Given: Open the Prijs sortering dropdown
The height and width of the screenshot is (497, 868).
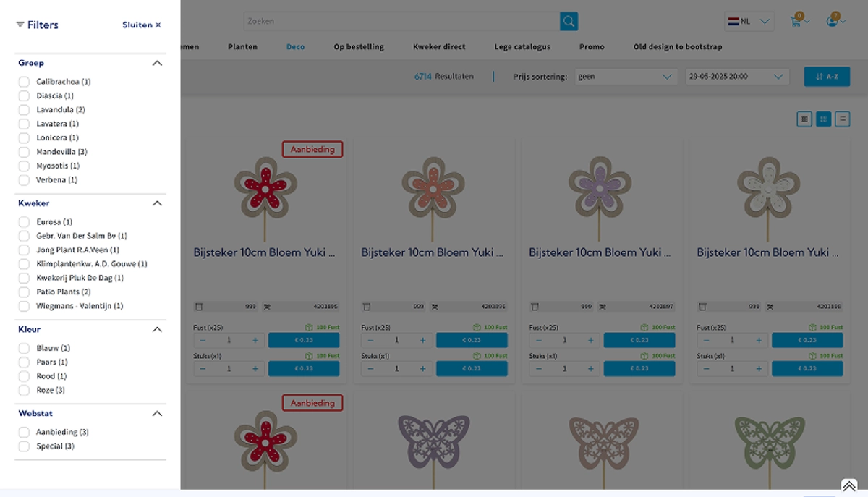Looking at the screenshot, I should coord(626,77).
